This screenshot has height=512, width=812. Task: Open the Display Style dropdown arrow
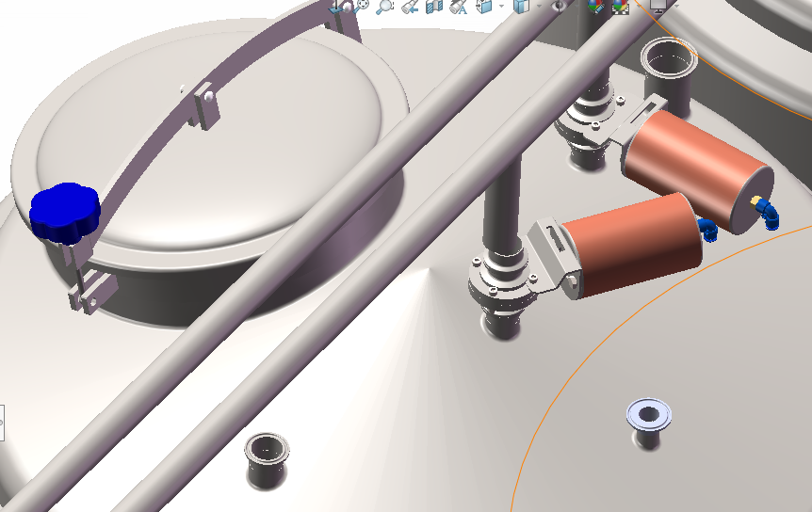[539, 7]
